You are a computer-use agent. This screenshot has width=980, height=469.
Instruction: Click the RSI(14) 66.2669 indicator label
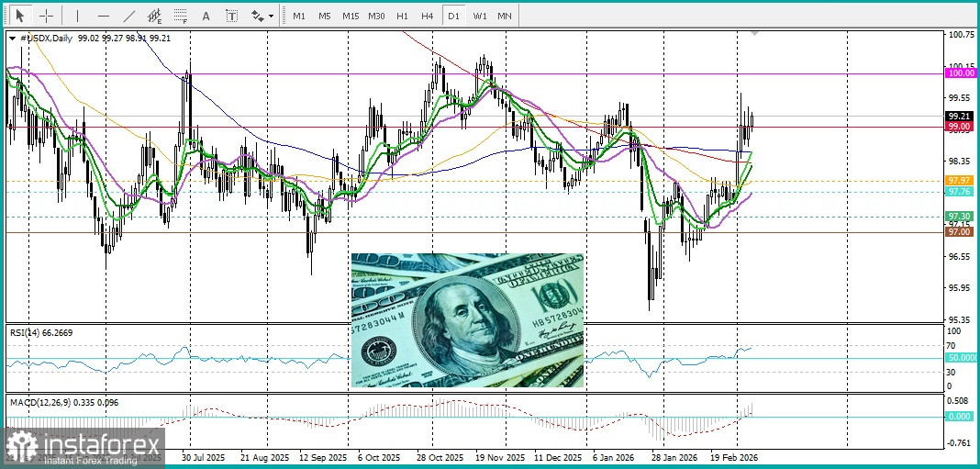point(41,332)
